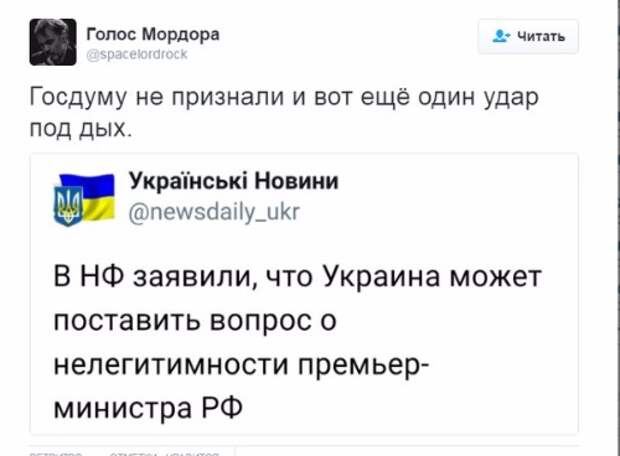Image resolution: width=620 pixels, height=456 pixels.
Task: Open the Українські Новини account name
Action: tap(234, 181)
